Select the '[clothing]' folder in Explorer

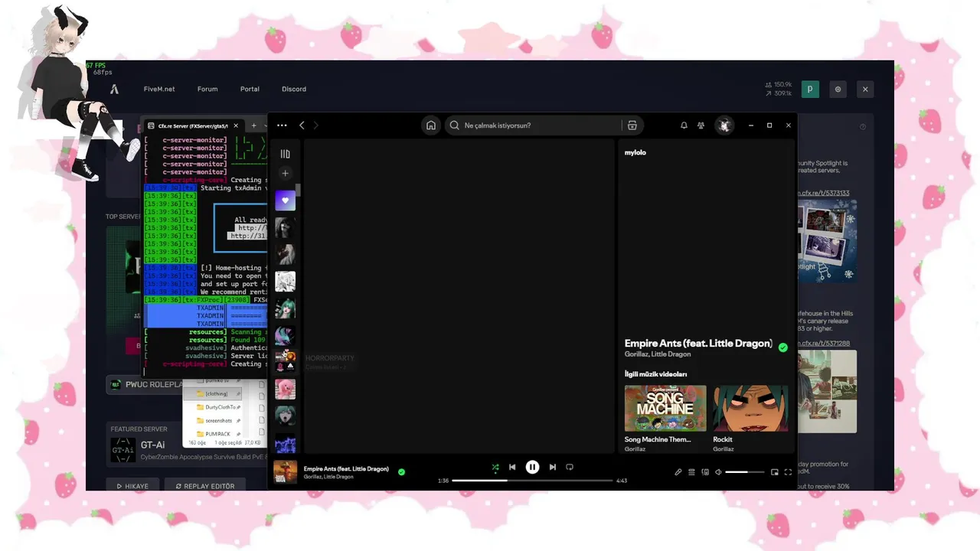point(217,393)
